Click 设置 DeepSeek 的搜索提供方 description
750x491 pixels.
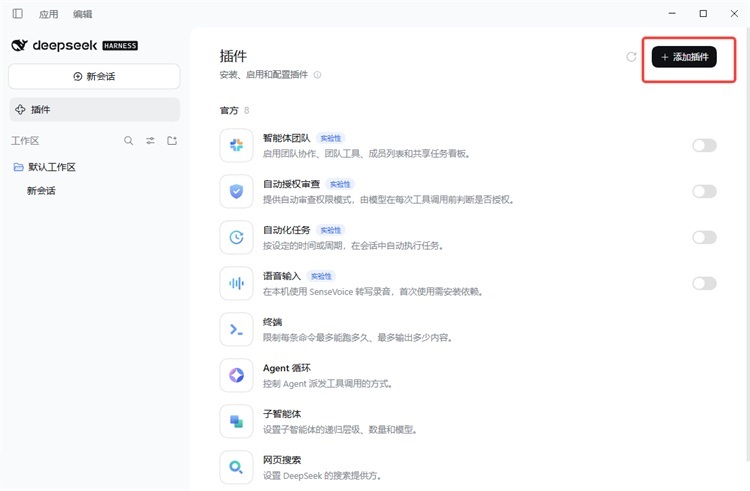point(322,476)
